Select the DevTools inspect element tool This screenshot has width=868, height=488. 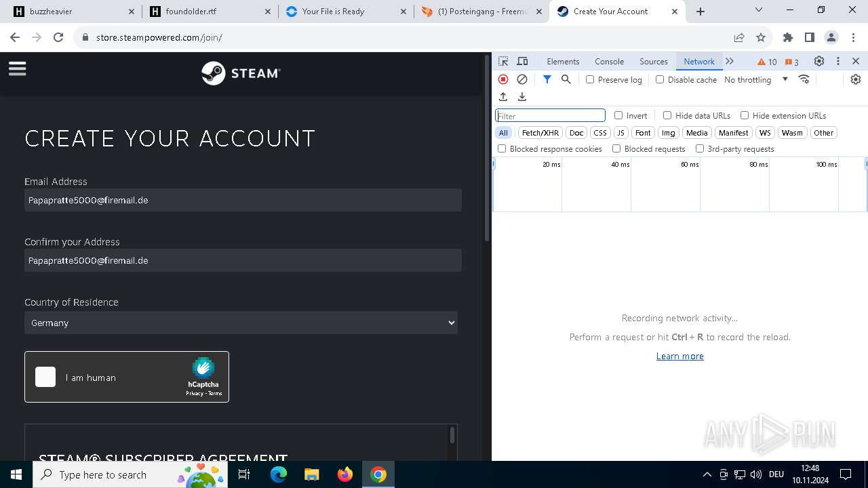pos(503,61)
